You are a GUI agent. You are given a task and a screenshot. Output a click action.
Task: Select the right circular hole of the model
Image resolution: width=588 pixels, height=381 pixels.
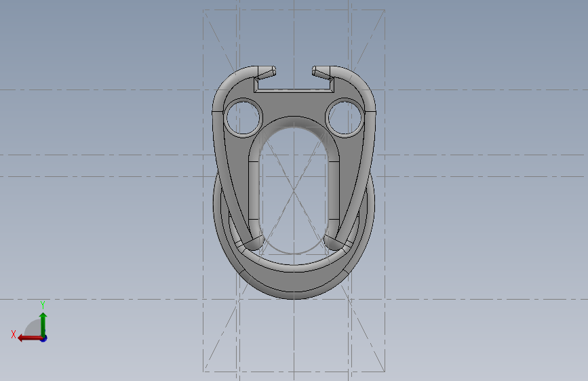(345, 117)
